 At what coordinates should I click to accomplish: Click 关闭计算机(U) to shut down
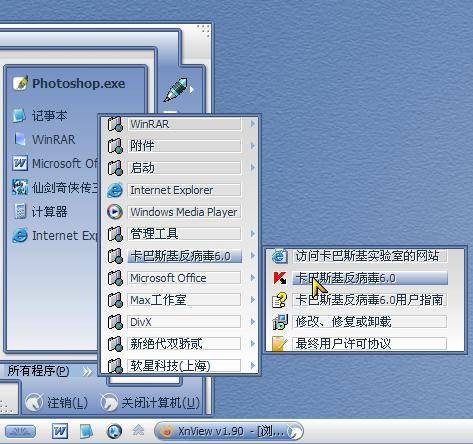(150, 402)
